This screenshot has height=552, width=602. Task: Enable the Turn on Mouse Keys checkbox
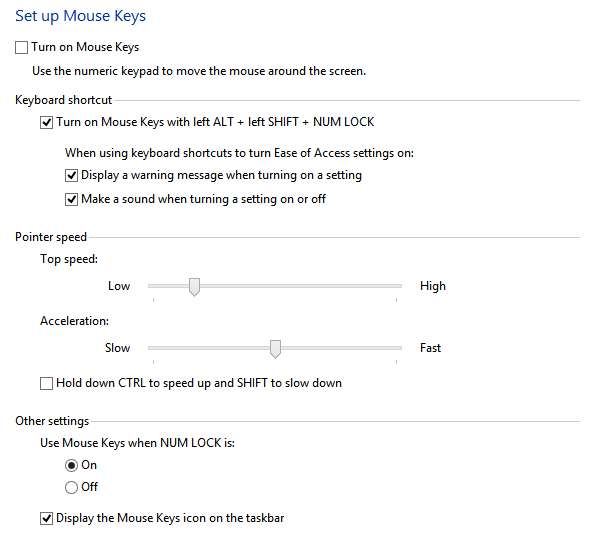click(22, 47)
